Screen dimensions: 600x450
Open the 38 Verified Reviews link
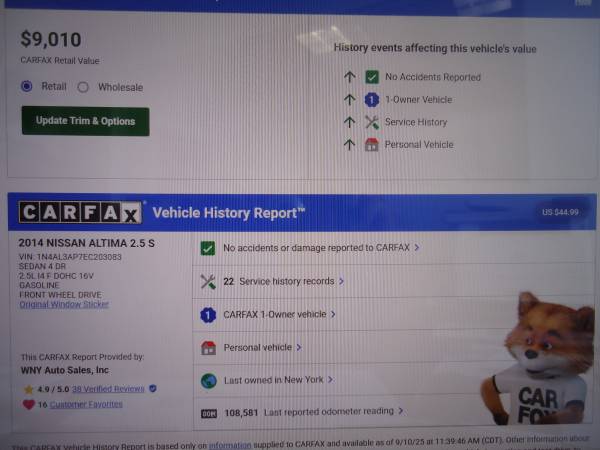click(x=108, y=389)
